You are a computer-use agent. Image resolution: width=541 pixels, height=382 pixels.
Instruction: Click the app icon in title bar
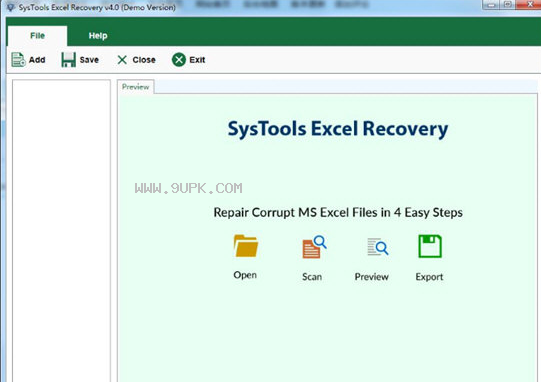(x=11, y=7)
